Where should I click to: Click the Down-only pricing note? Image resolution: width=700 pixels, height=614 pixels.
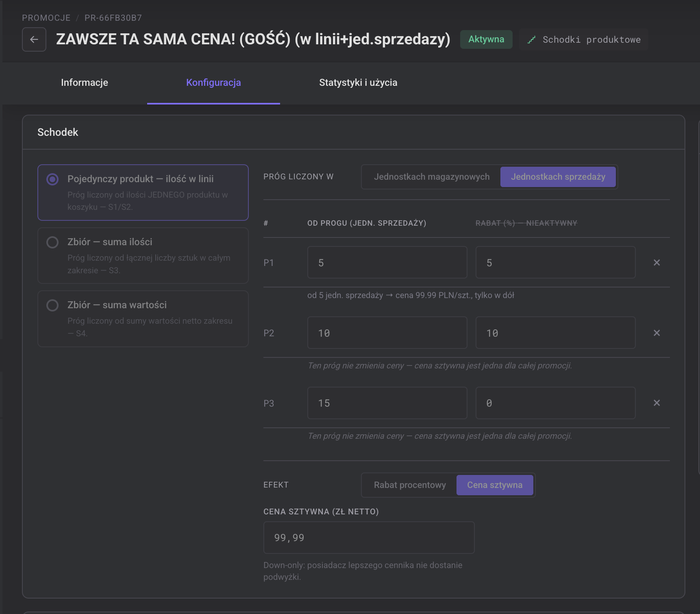coord(363,571)
